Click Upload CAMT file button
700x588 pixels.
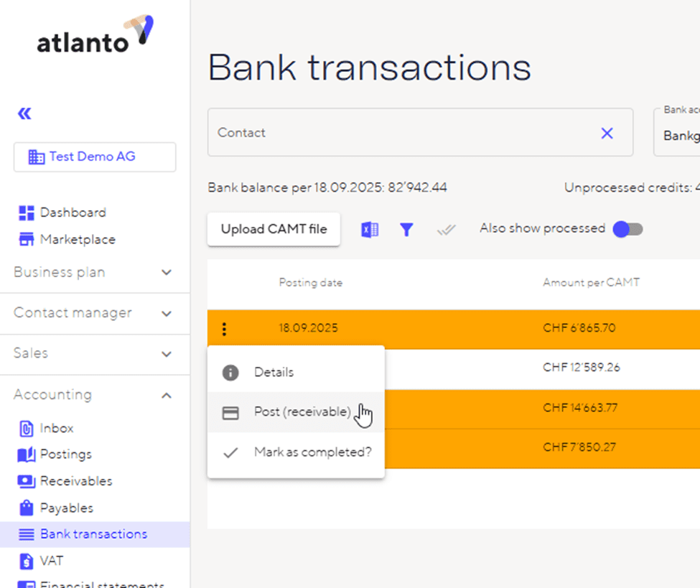[274, 229]
